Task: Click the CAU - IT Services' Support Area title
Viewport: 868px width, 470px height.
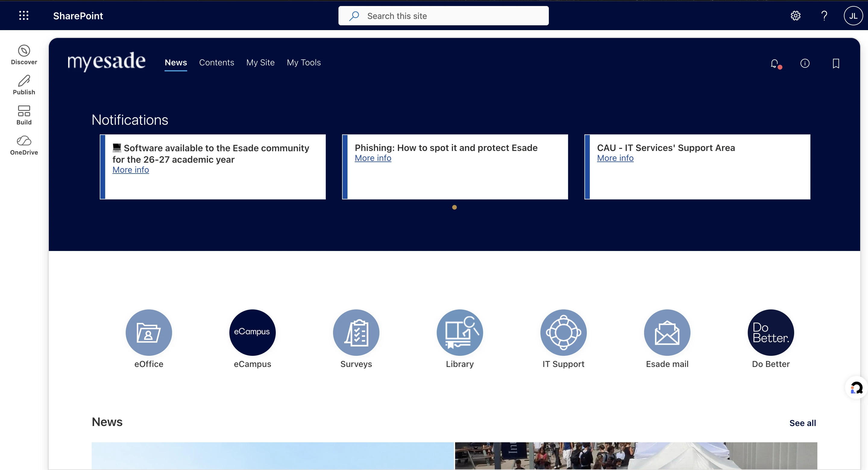Action: [x=666, y=148]
